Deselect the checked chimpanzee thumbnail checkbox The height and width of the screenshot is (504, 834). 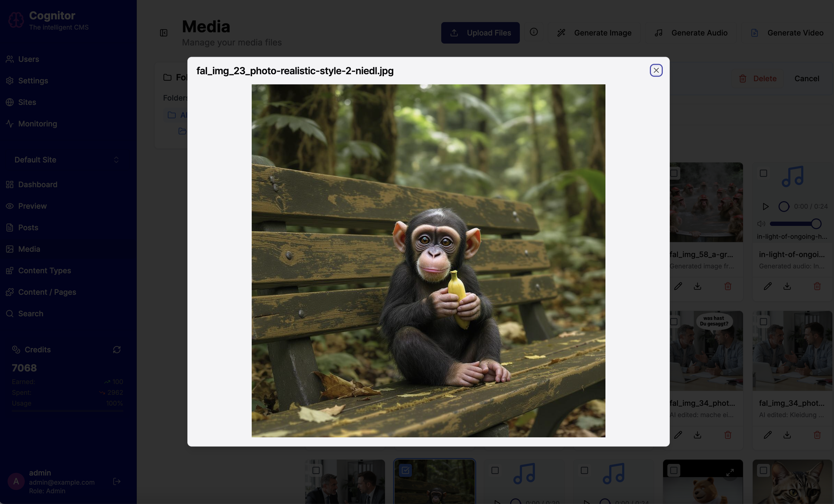pos(405,470)
